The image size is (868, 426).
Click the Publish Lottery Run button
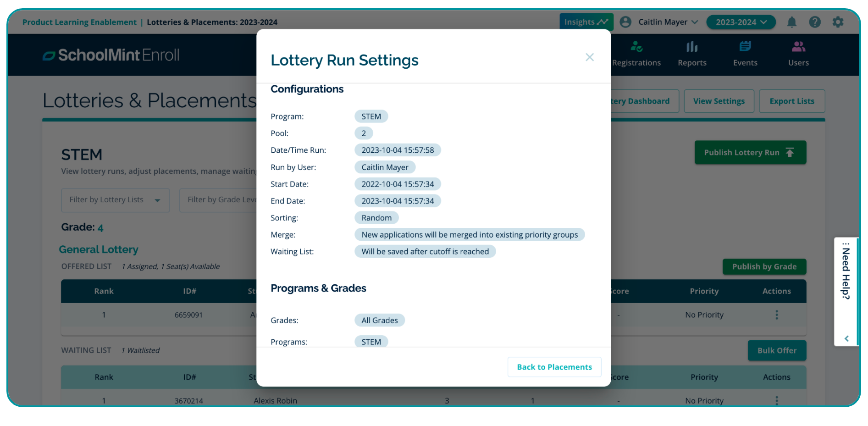[750, 153]
